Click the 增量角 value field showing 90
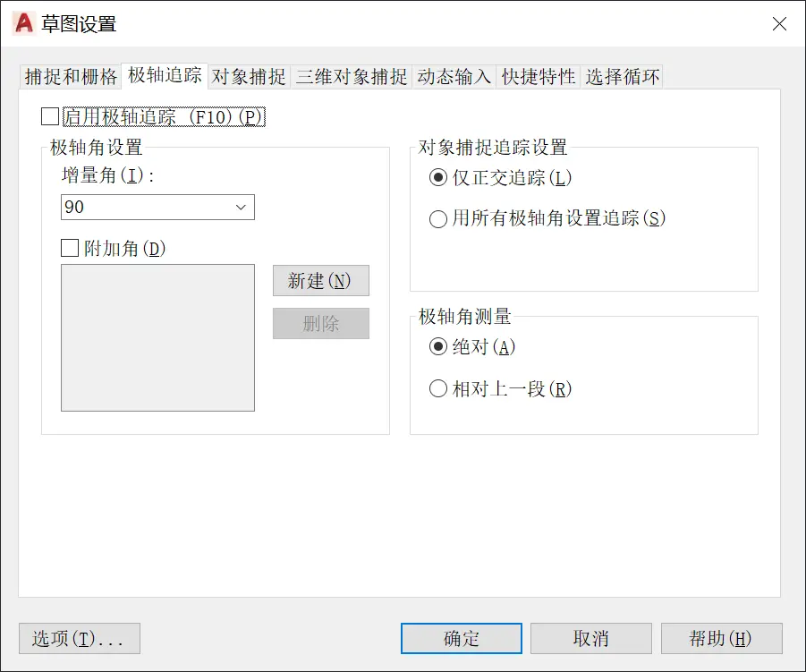This screenshot has height=672, width=806. click(x=157, y=208)
